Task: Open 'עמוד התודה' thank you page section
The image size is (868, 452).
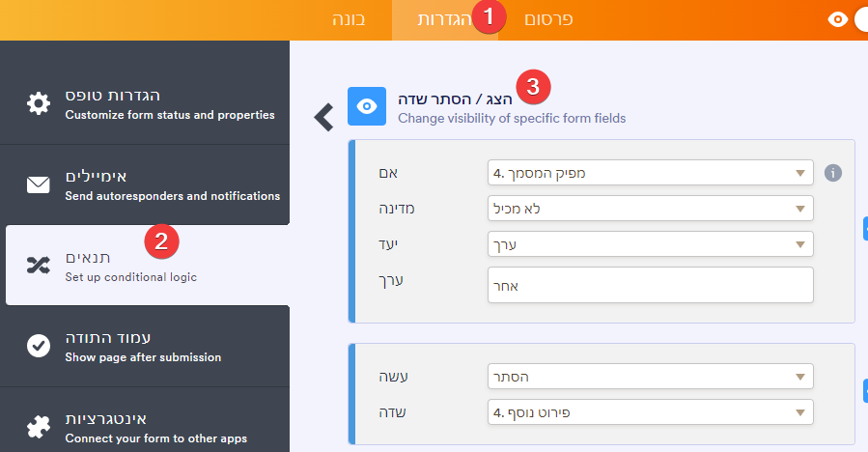Action: [145, 346]
